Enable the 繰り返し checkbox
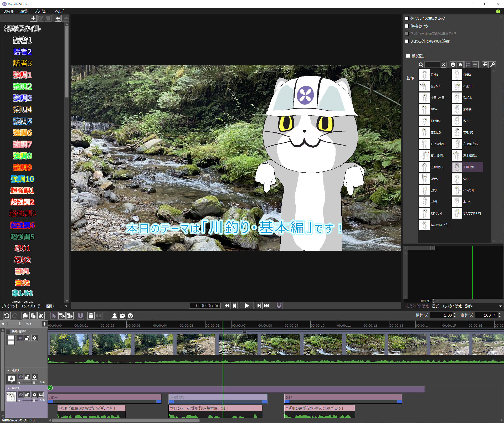Viewport: 504px width, 423px height. (x=408, y=56)
